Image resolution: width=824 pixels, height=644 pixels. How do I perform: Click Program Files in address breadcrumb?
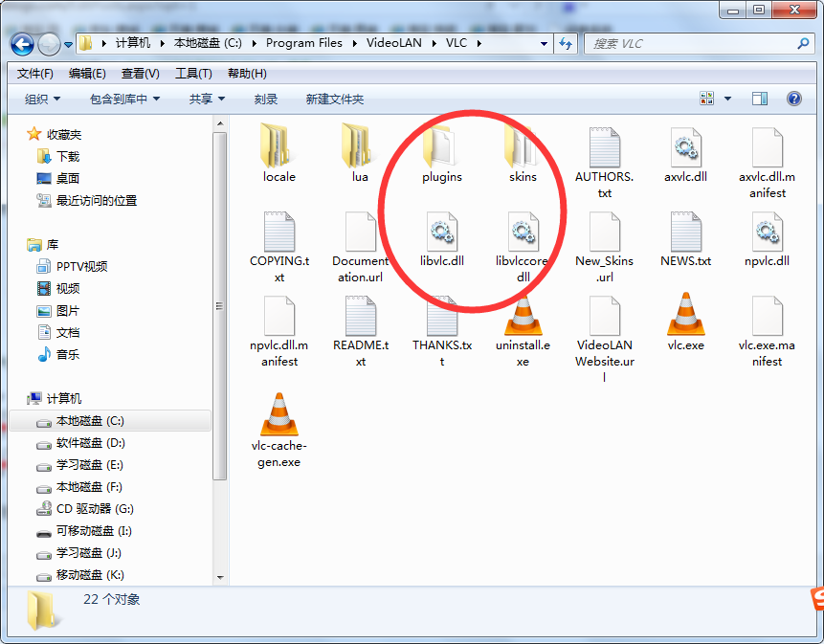coord(303,43)
